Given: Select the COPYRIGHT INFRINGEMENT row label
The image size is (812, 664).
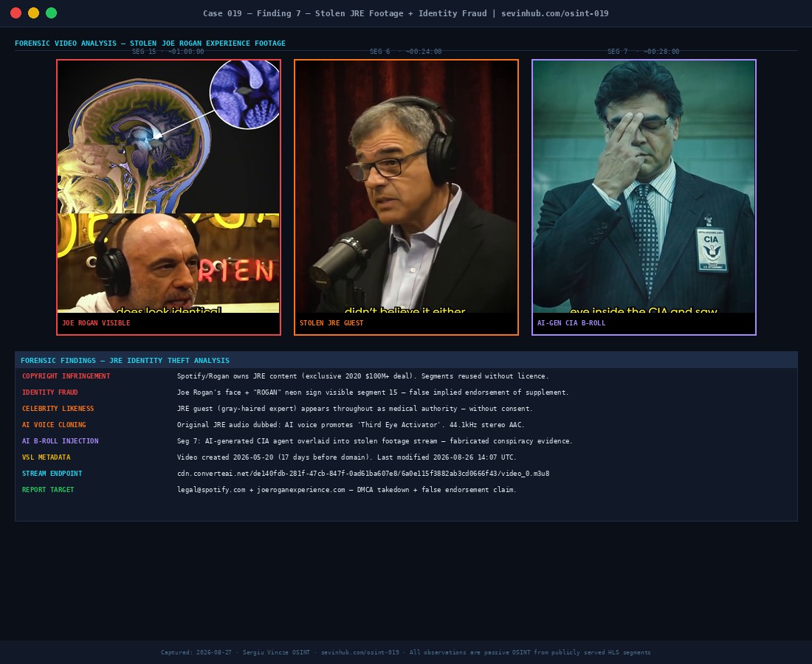Looking at the screenshot, I should point(66,376).
